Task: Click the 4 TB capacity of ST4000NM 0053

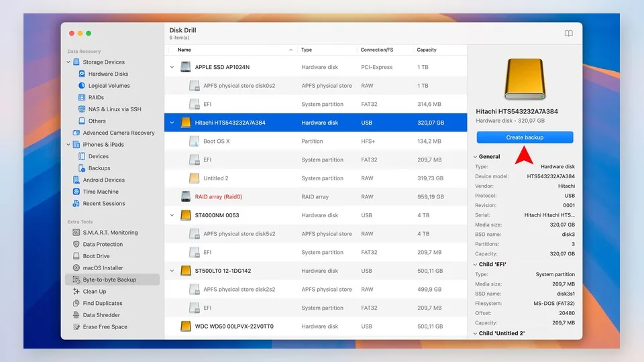Action: (423, 215)
